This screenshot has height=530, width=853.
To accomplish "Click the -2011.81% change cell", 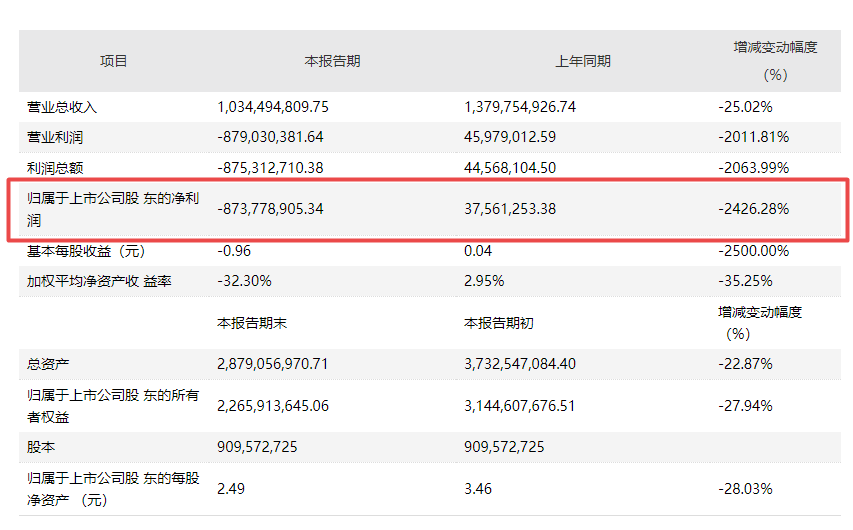I will coord(753,137).
